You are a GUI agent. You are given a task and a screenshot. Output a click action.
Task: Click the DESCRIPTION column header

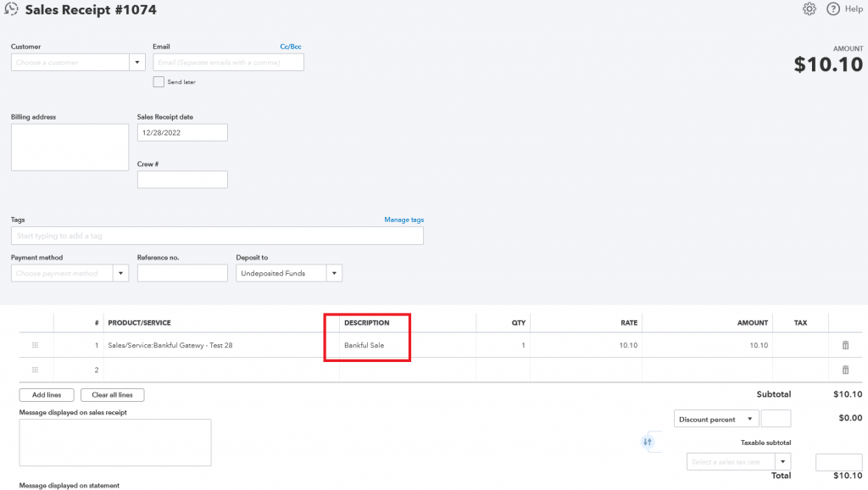[x=366, y=323]
